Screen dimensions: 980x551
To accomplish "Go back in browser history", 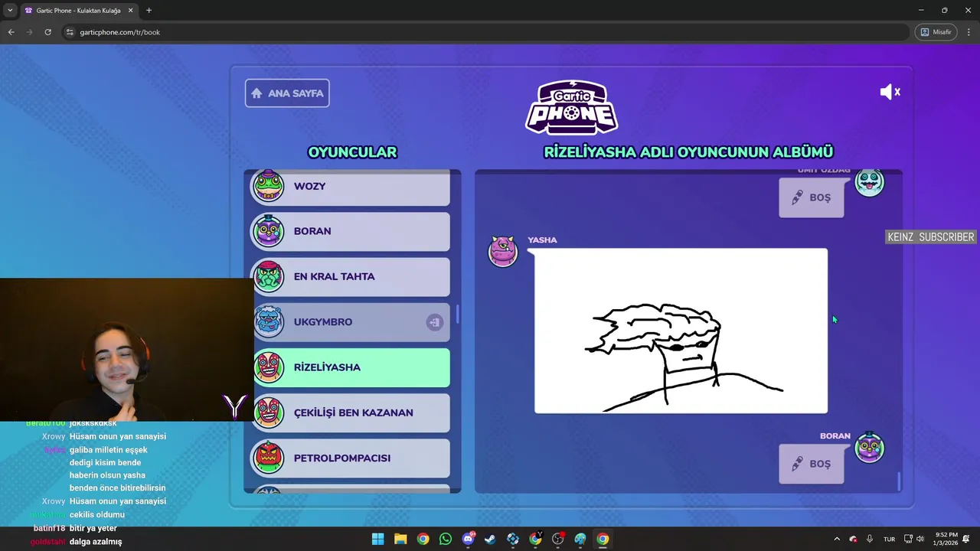I will point(11,32).
